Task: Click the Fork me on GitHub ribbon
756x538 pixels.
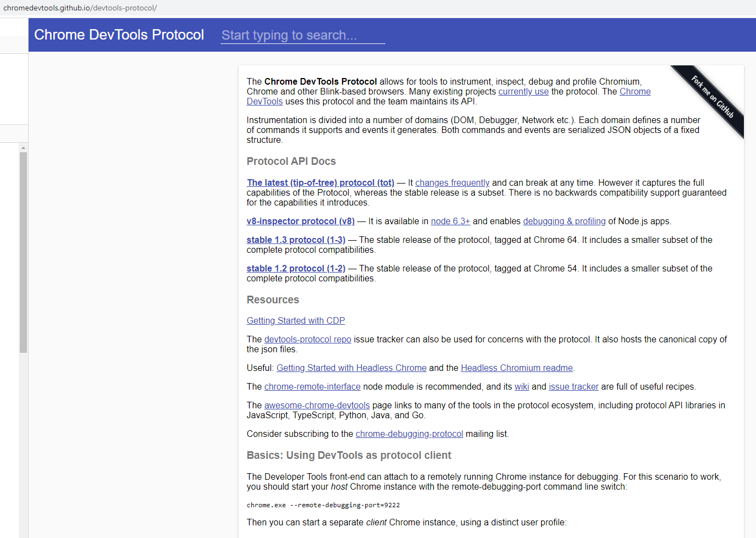Action: coord(712,97)
